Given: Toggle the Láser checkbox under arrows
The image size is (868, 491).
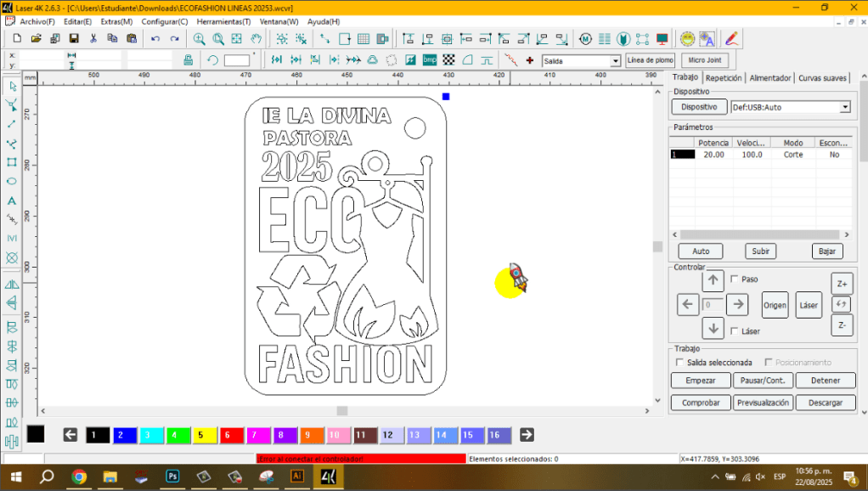Looking at the screenshot, I should pyautogui.click(x=735, y=331).
